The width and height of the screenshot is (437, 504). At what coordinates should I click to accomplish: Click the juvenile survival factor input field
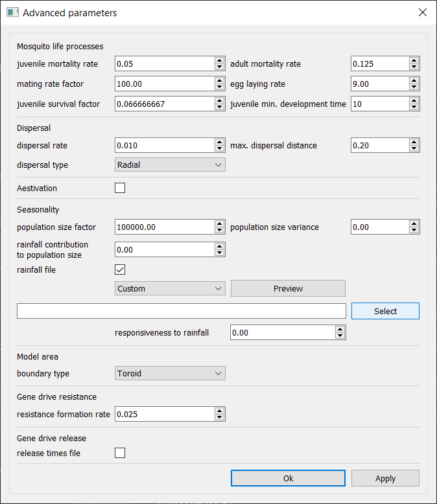pyautogui.click(x=165, y=104)
